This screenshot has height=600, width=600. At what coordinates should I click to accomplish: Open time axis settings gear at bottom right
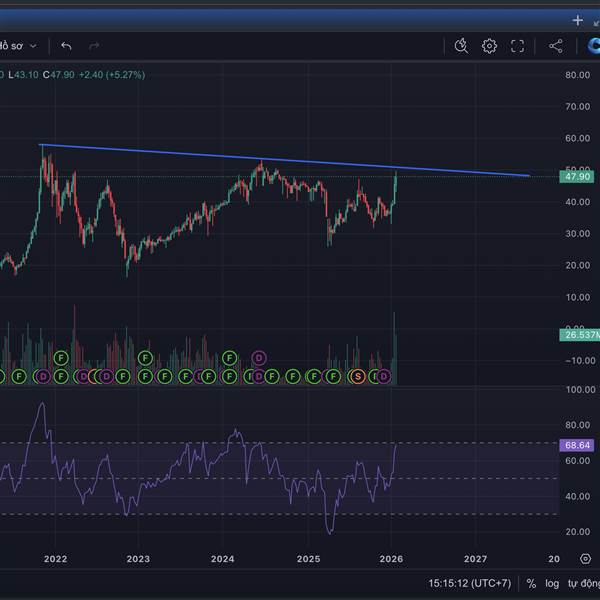(x=585, y=559)
